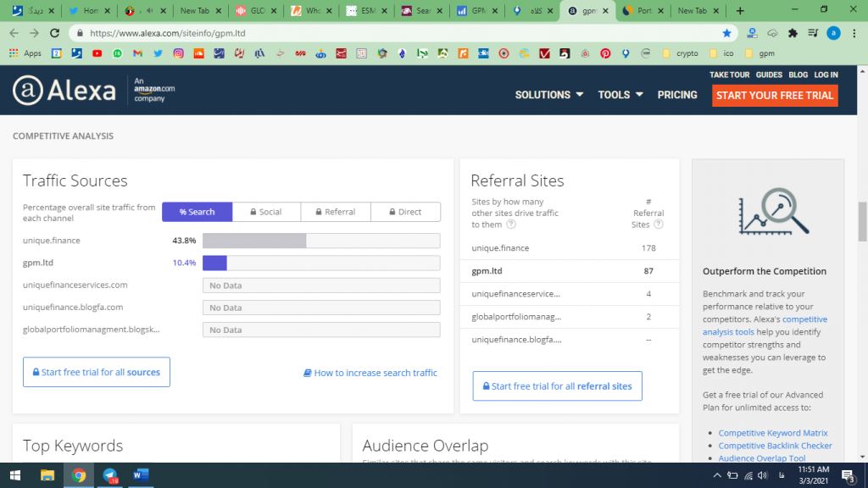This screenshot has width=868, height=488.
Task: Click Start Your Free Trial button
Action: pos(774,95)
